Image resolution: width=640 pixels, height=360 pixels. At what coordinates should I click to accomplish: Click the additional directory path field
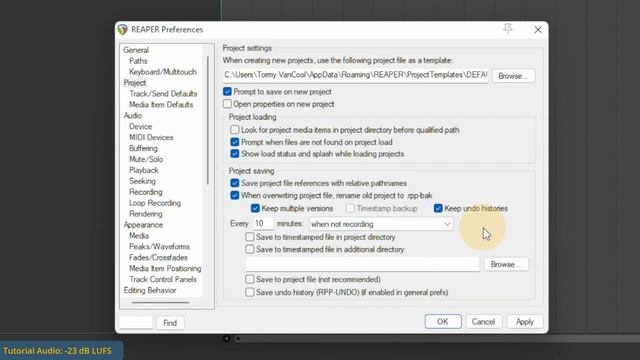(x=362, y=264)
